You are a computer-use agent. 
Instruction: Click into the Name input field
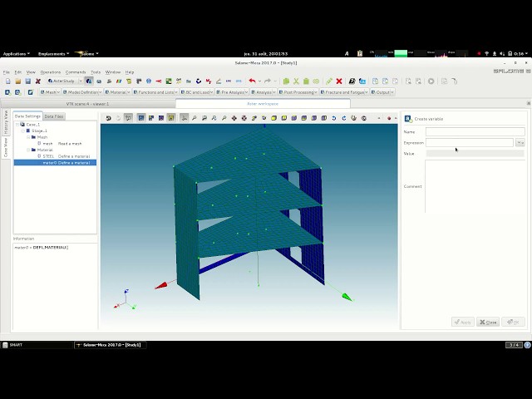click(x=475, y=131)
